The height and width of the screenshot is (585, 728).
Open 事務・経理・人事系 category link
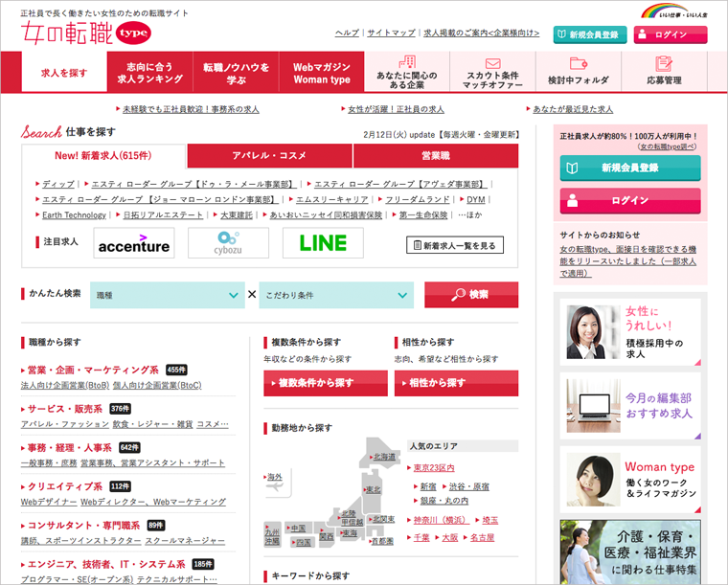coord(69,448)
